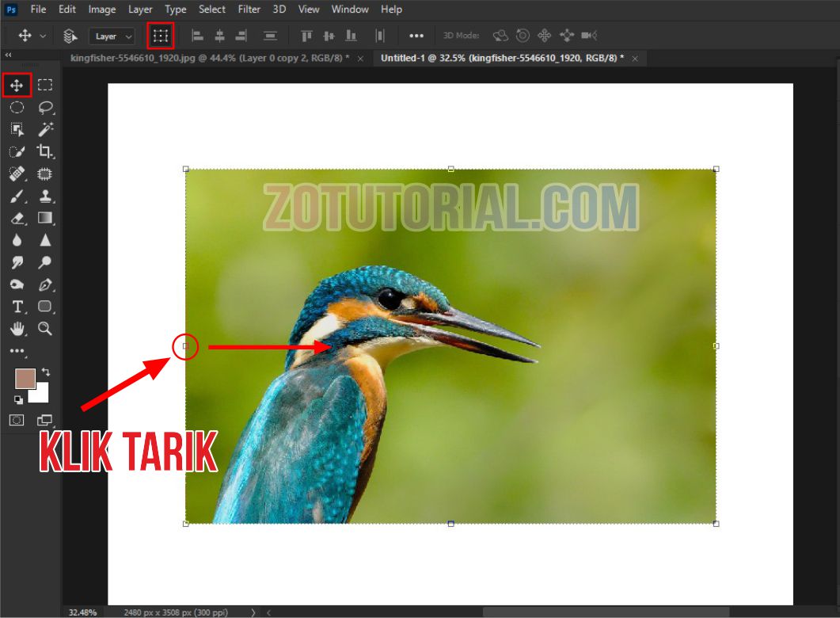
Task: Select the Smudge tool
Action: point(17,262)
